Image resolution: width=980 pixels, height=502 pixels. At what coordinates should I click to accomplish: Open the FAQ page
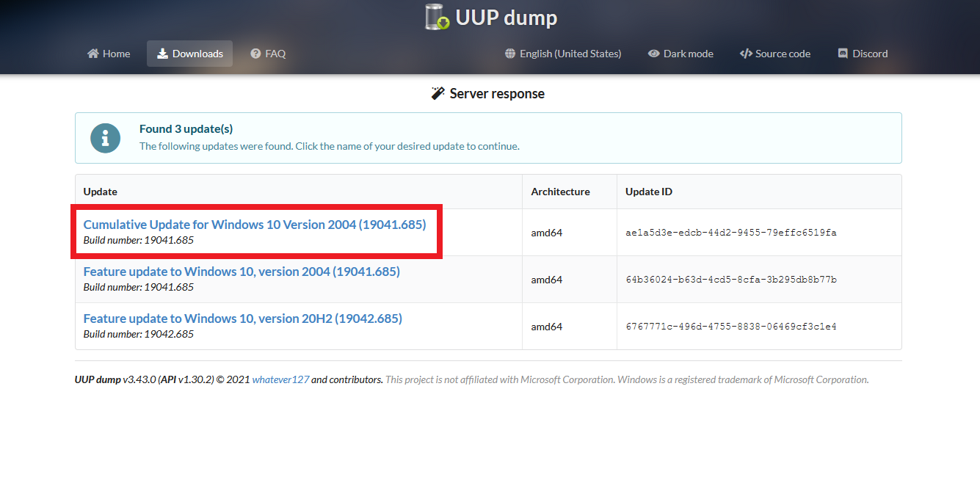(x=268, y=54)
